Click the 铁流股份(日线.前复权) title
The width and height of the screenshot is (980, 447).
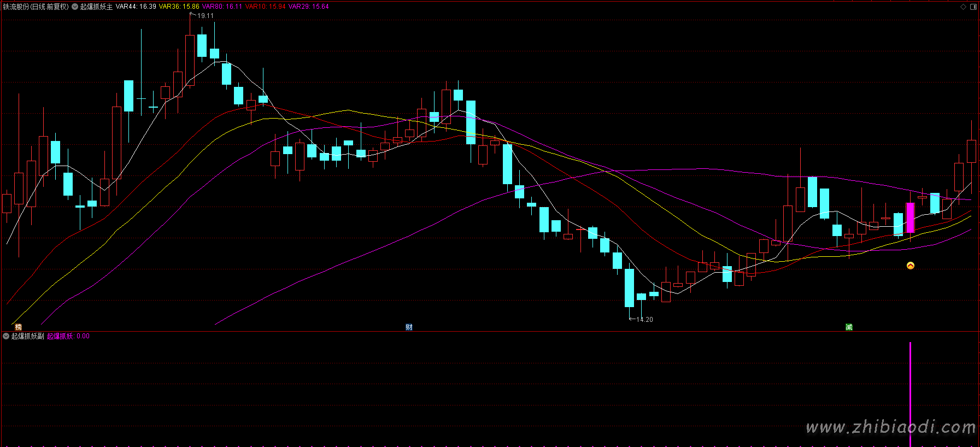pos(36,7)
